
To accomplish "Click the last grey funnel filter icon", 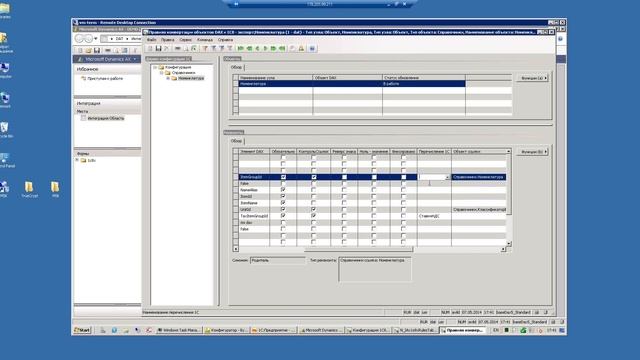I will 230,49.
